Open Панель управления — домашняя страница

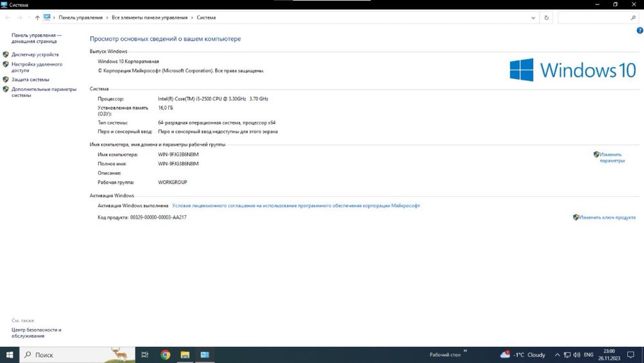pos(37,38)
